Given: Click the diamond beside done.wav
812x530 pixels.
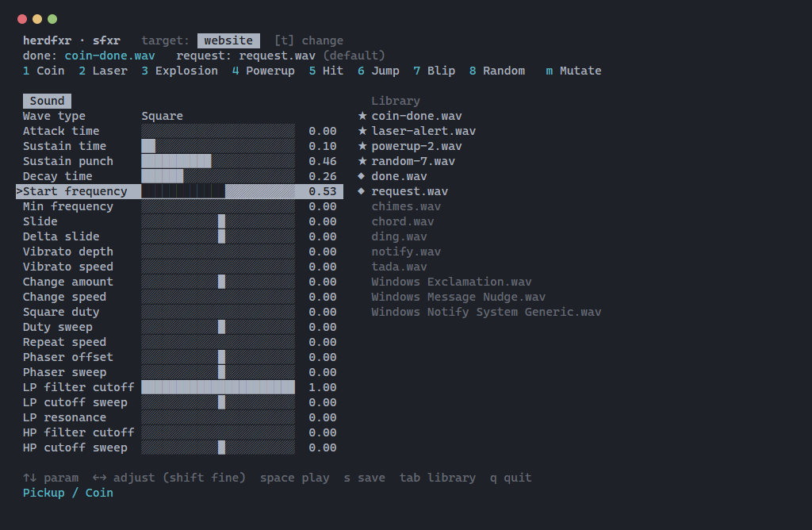Looking at the screenshot, I should tap(362, 176).
